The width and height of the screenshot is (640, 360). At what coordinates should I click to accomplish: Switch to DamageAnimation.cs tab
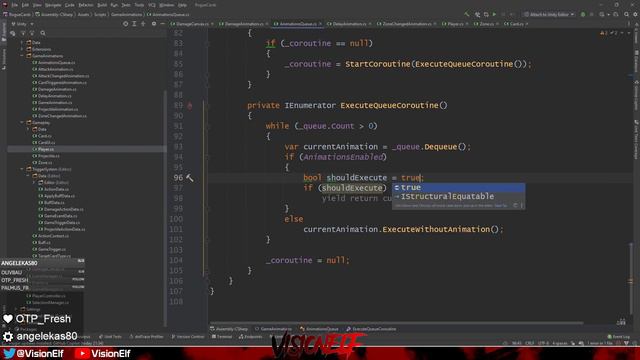pos(243,24)
